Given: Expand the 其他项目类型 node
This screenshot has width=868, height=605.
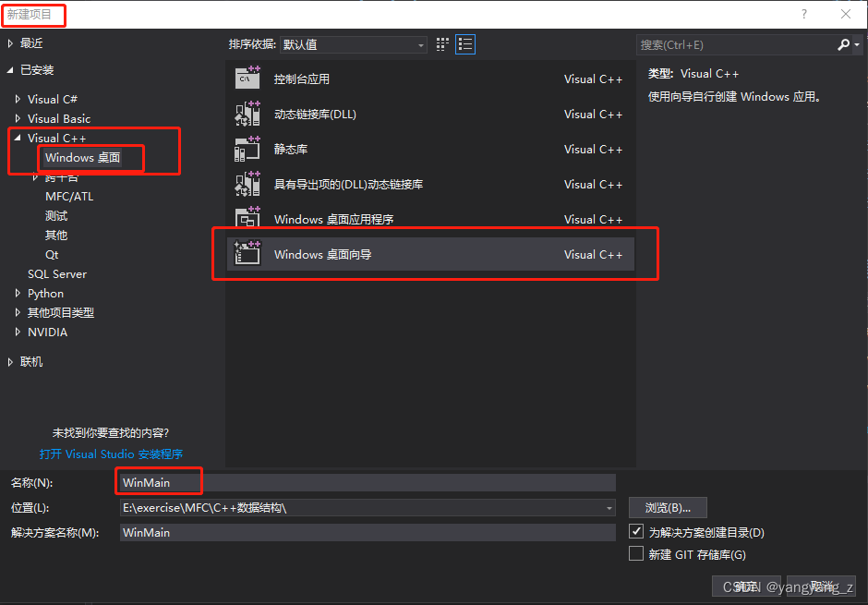Looking at the screenshot, I should (18, 313).
